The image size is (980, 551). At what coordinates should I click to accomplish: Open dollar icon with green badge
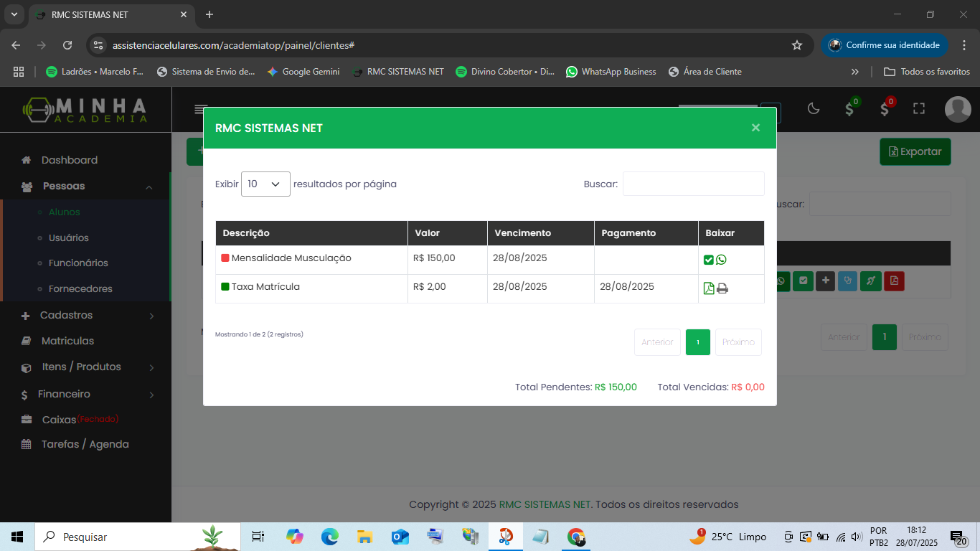850,108
